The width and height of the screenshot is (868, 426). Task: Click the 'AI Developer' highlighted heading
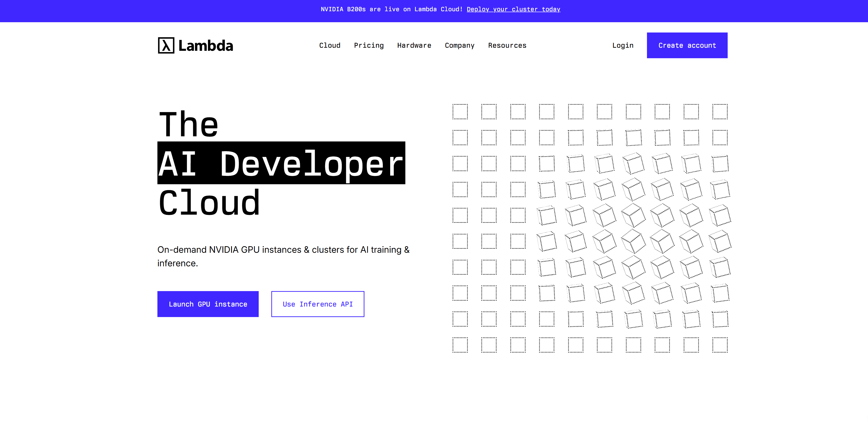[281, 163]
